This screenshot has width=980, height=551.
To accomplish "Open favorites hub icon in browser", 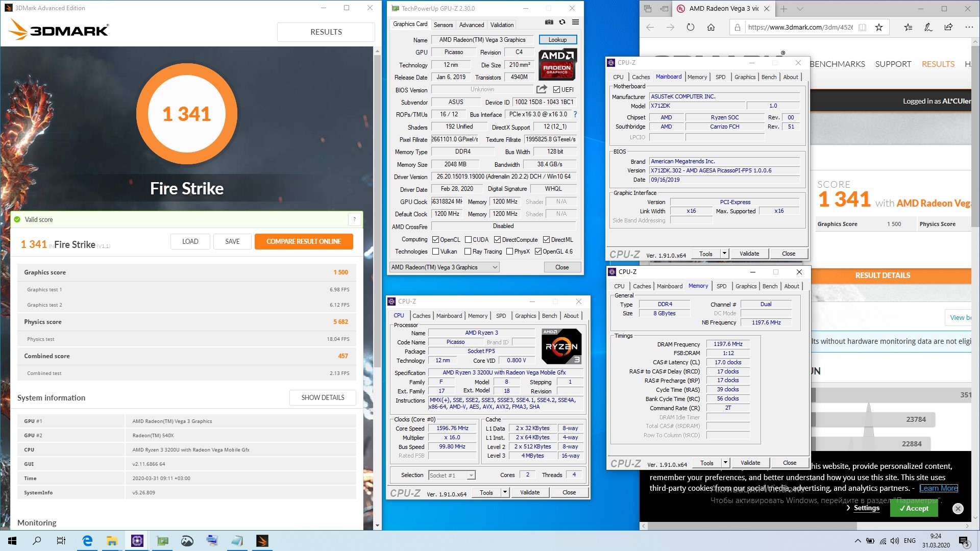I will pos(908,28).
